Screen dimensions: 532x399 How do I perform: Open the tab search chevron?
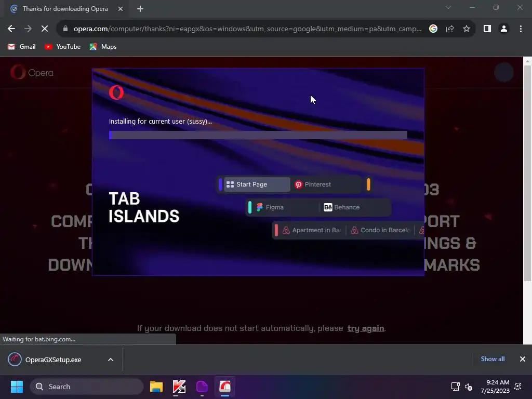[x=448, y=7]
